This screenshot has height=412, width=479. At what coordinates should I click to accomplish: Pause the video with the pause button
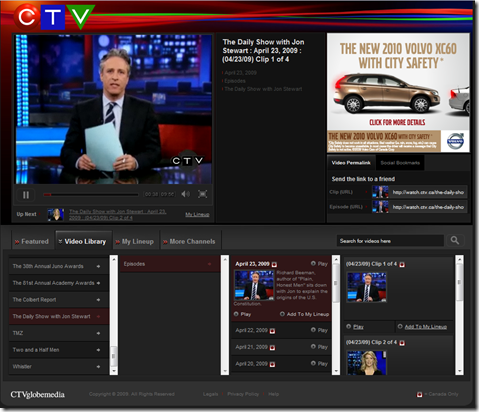(26, 195)
